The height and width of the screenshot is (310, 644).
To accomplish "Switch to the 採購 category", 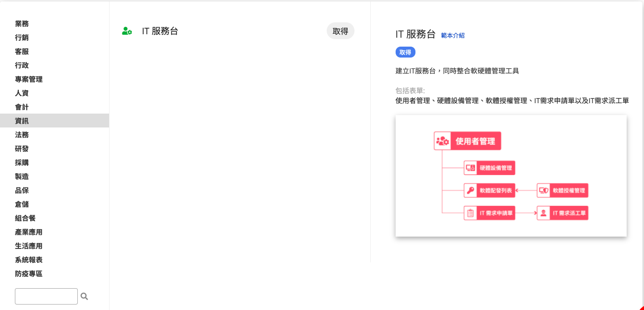I will pos(22,163).
